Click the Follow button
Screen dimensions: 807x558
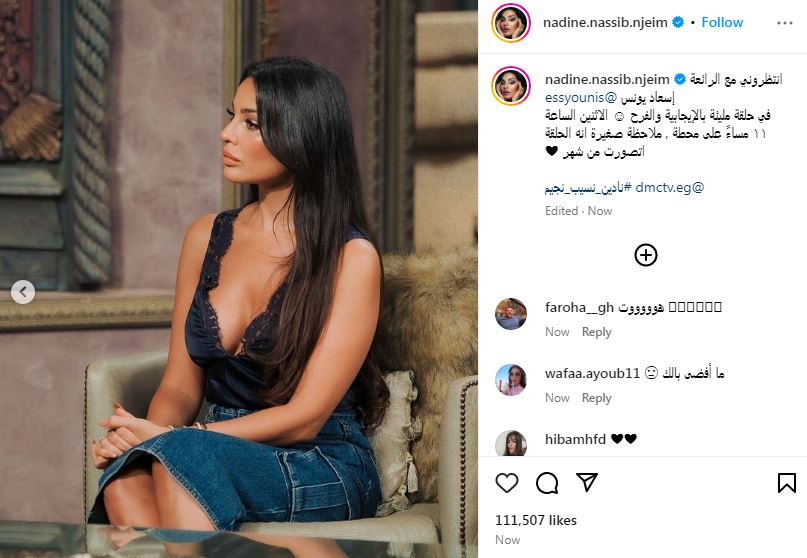pos(722,22)
